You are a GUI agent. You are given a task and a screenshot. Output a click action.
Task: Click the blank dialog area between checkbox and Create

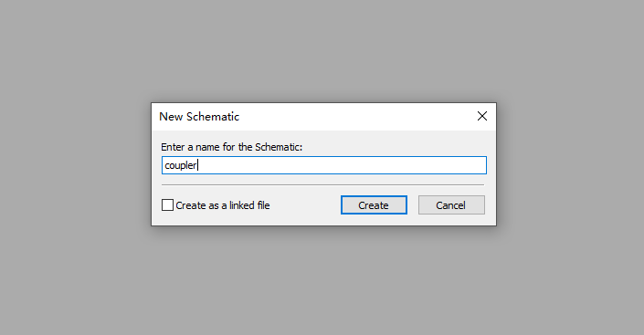coord(305,204)
